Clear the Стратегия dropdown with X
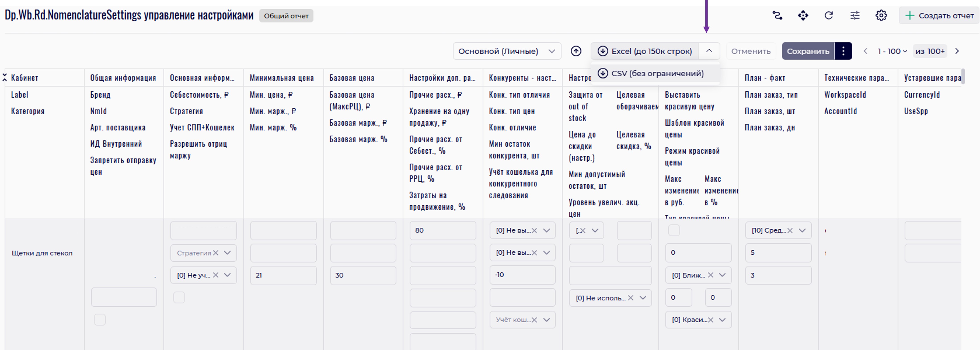The width and height of the screenshot is (980, 350). [x=216, y=253]
